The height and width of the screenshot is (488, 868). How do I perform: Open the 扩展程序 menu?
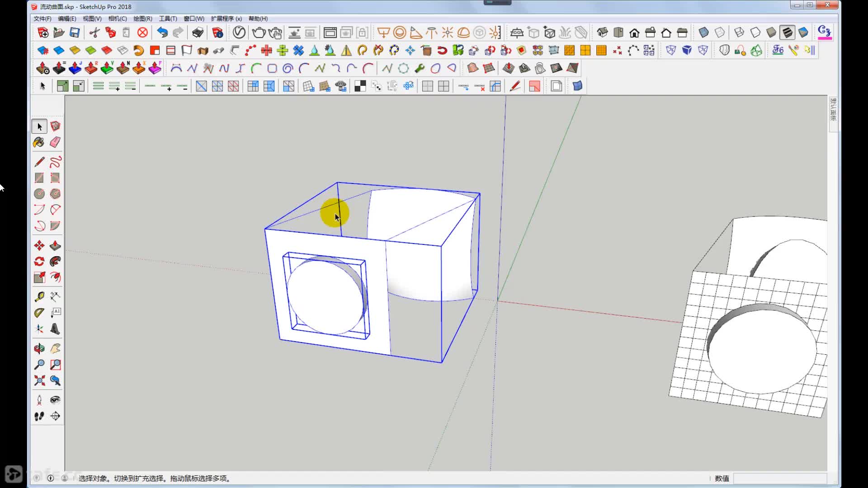click(226, 19)
